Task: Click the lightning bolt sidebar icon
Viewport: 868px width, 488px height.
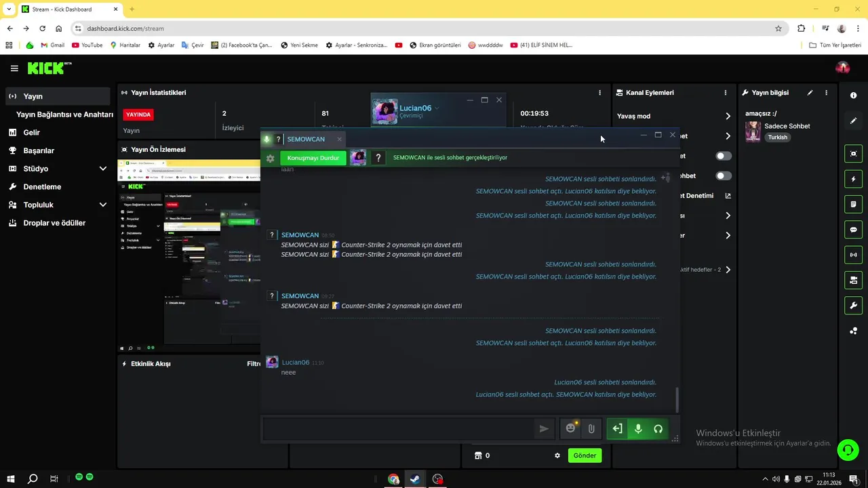Action: (853, 179)
